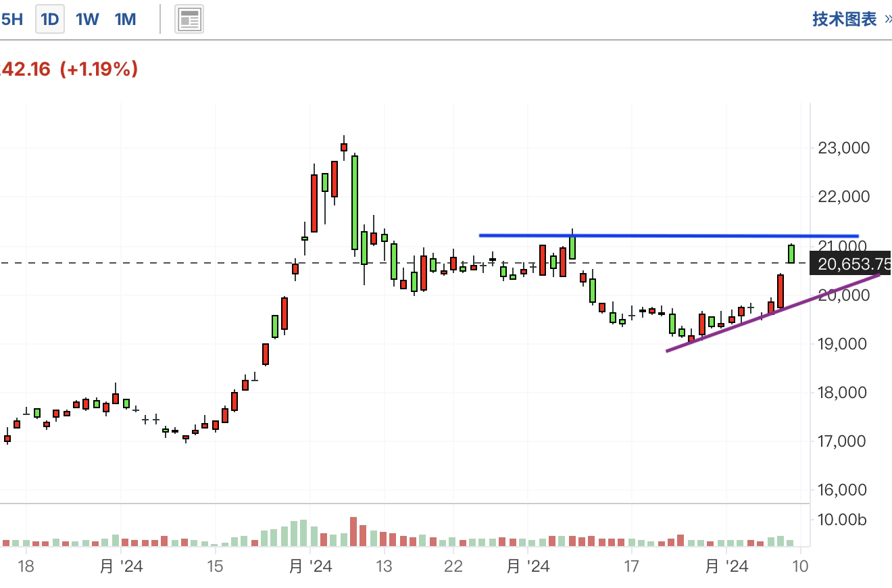The image size is (892, 588).
Task: Click the 17,000 price axis label
Action: (843, 441)
